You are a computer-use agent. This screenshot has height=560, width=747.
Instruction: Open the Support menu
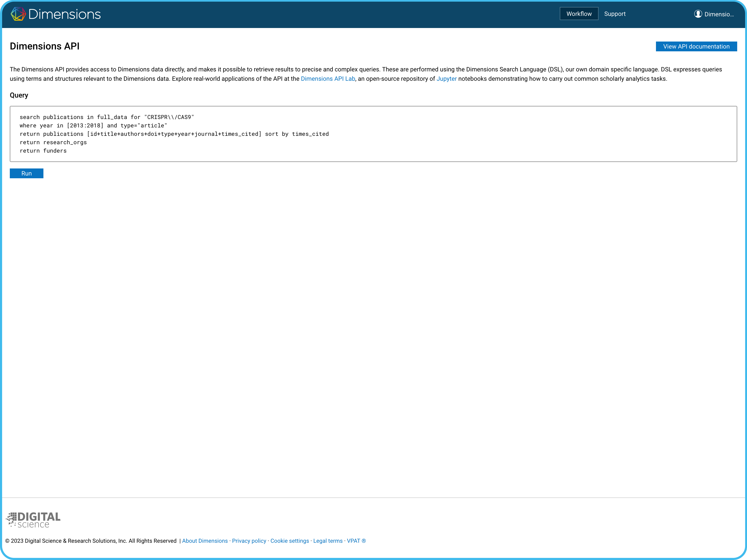615,14
